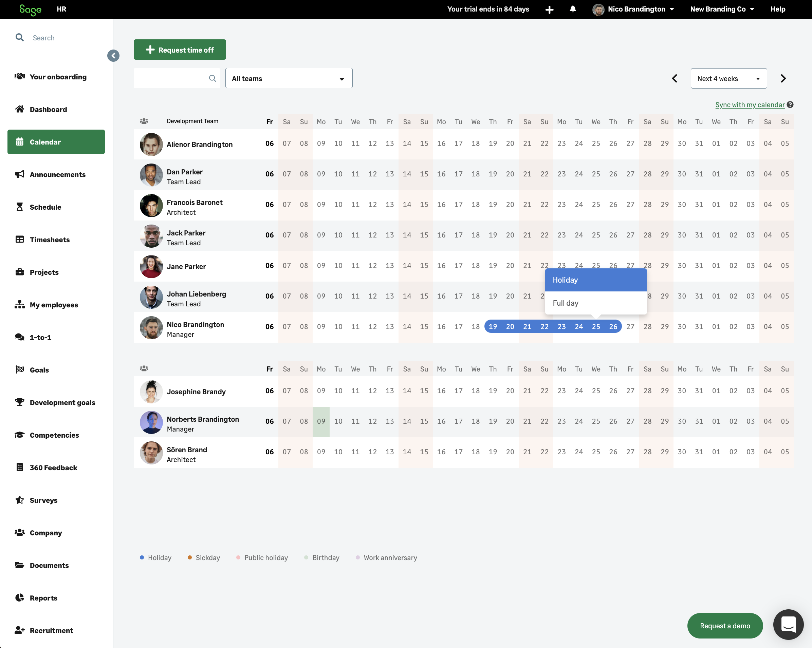This screenshot has width=812, height=648.
Task: Click Dan Parker's avatar
Action: coord(151,175)
